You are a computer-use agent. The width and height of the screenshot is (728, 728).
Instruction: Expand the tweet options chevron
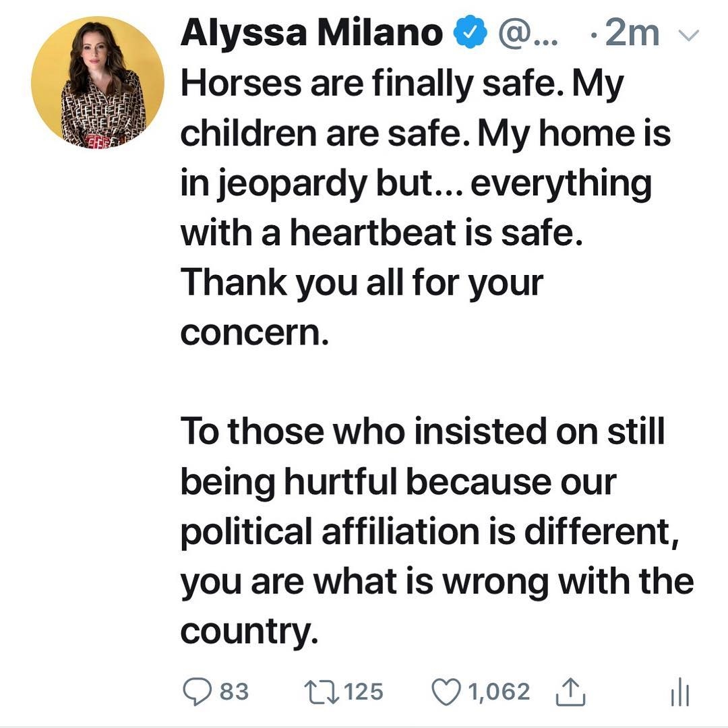tap(688, 35)
